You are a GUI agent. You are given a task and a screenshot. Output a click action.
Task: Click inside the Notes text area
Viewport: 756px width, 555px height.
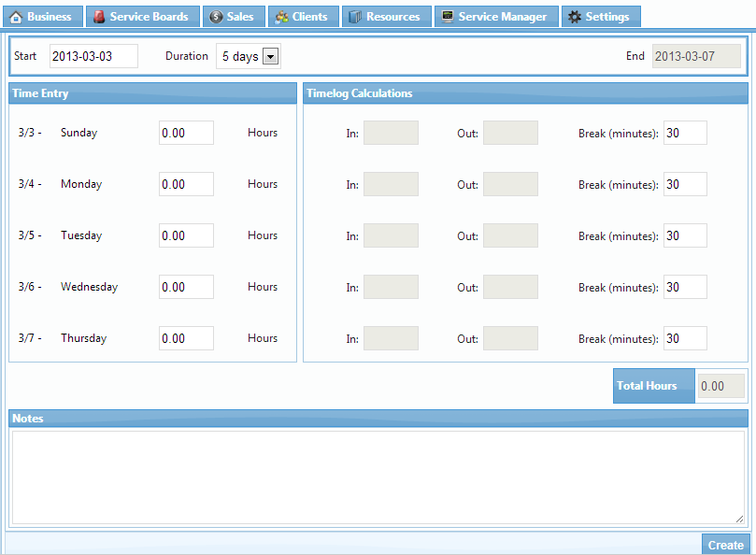tap(378, 477)
